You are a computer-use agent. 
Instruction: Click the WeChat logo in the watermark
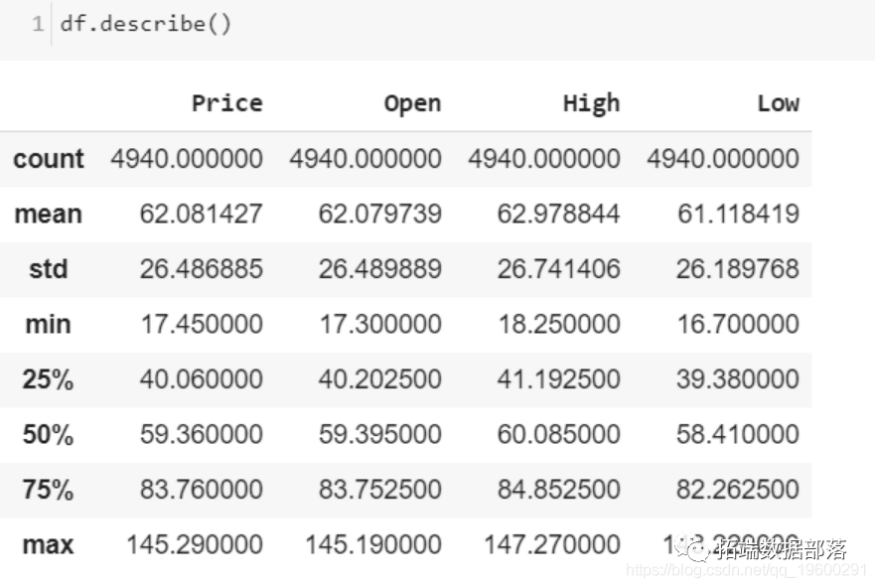pyautogui.click(x=695, y=549)
